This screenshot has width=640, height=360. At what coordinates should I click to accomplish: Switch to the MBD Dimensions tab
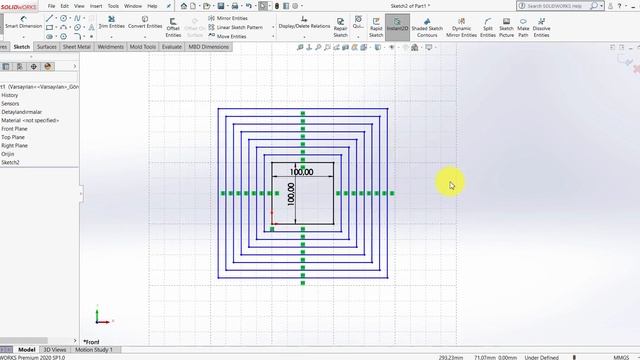(209, 47)
